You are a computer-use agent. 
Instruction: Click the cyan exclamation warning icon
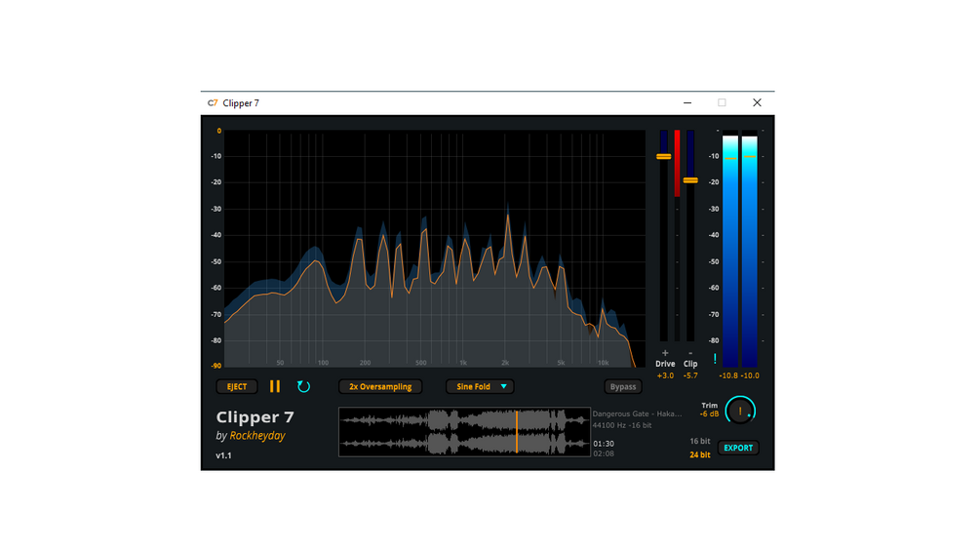(715, 359)
